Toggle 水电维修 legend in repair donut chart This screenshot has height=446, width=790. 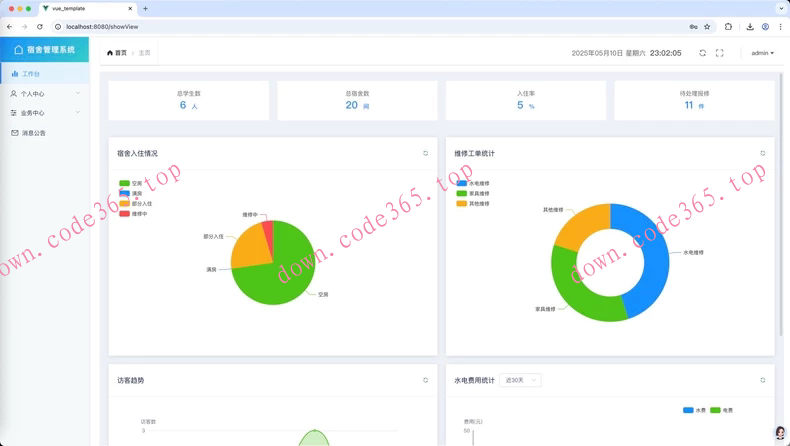tap(473, 183)
